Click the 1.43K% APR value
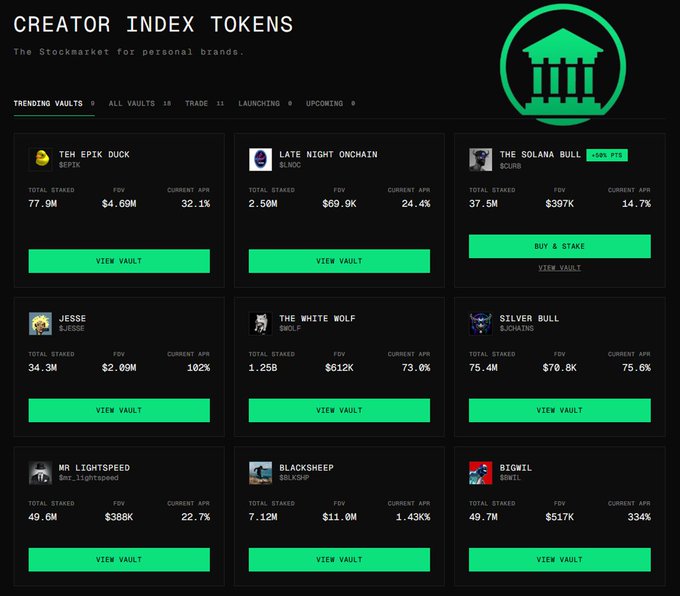The width and height of the screenshot is (680, 596). (x=413, y=517)
